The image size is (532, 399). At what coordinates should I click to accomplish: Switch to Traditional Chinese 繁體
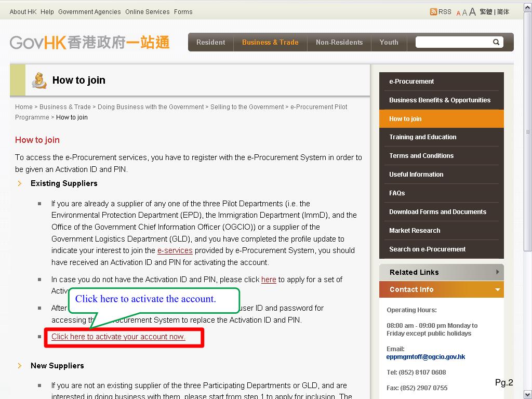(486, 12)
